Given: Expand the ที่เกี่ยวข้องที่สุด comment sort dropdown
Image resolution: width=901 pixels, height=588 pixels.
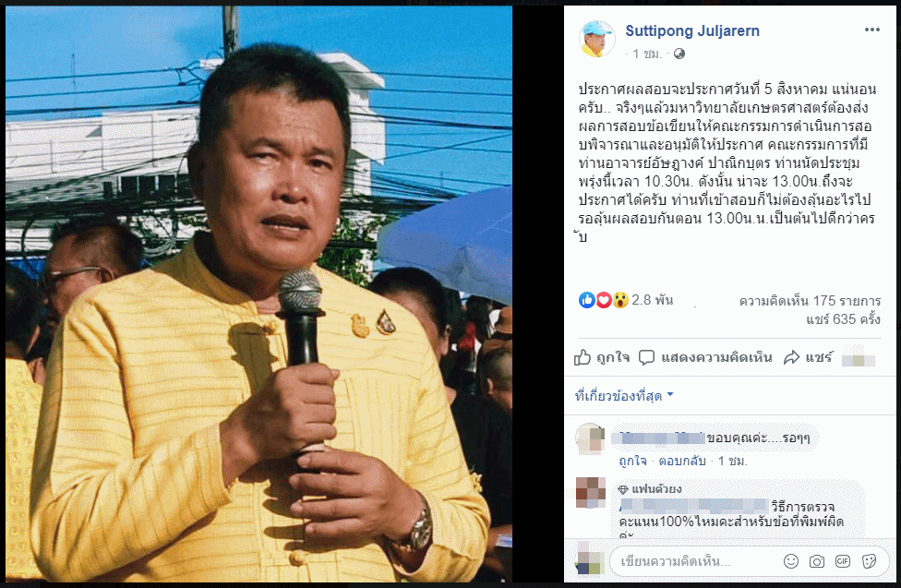Looking at the screenshot, I should pos(624,395).
